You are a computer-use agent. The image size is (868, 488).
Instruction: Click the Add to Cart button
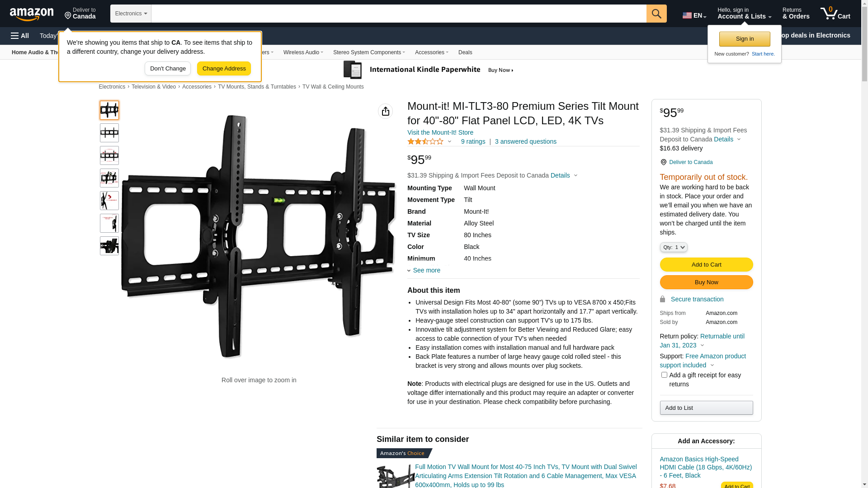[706, 265]
